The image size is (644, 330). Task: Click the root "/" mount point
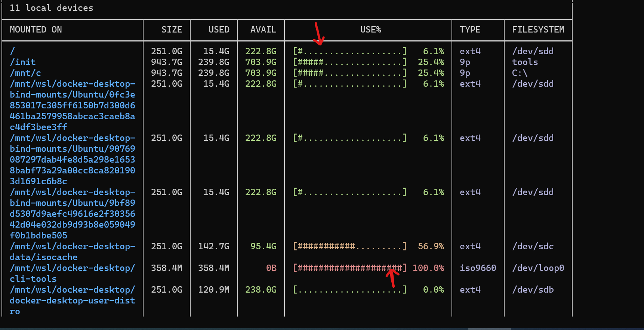[x=12, y=51]
